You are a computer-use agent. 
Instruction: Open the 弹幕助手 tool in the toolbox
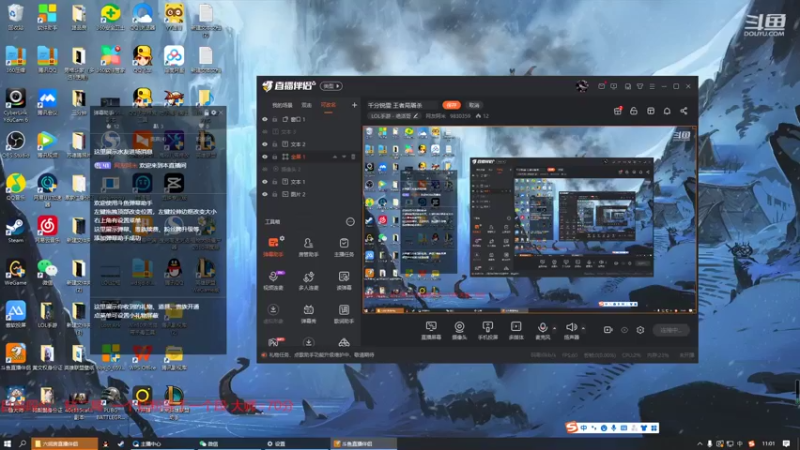pos(273,246)
